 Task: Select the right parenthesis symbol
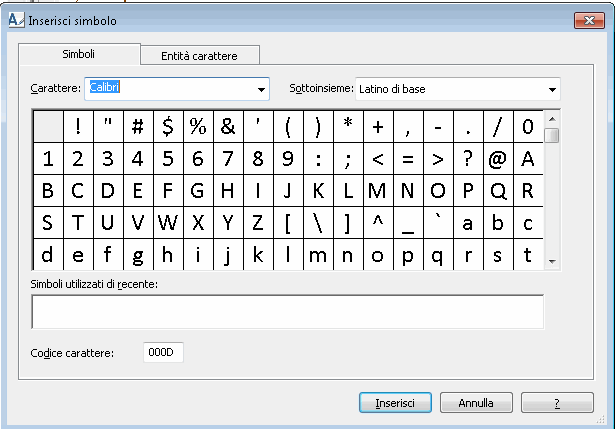318,126
